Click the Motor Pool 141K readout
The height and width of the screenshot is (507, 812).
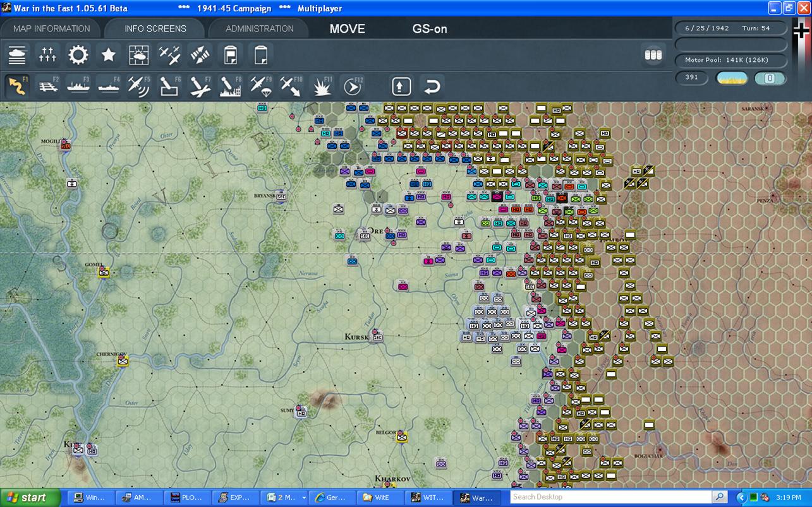(731, 60)
